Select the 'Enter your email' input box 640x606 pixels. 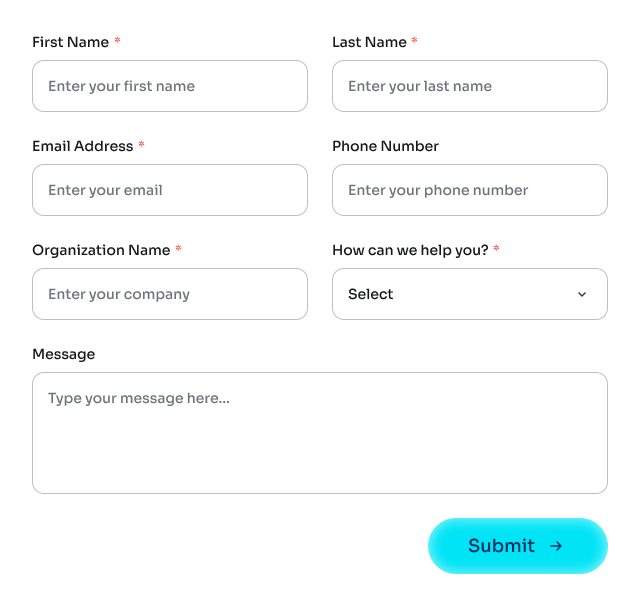(x=170, y=190)
